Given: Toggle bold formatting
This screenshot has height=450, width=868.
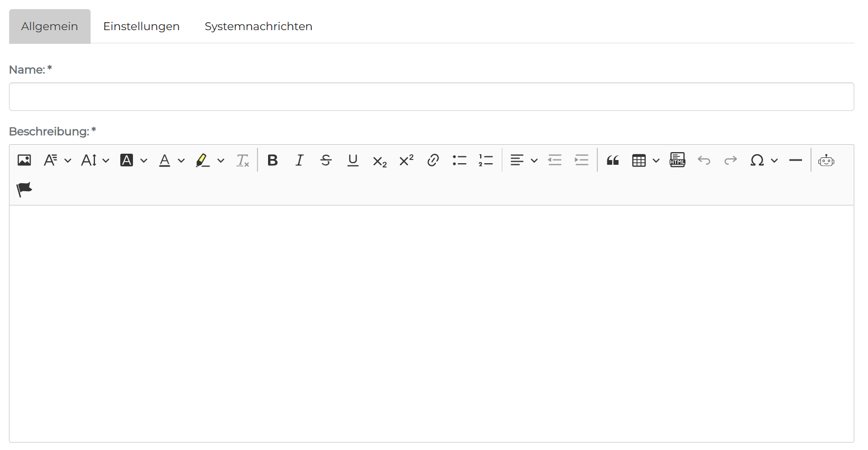Looking at the screenshot, I should pos(272,160).
